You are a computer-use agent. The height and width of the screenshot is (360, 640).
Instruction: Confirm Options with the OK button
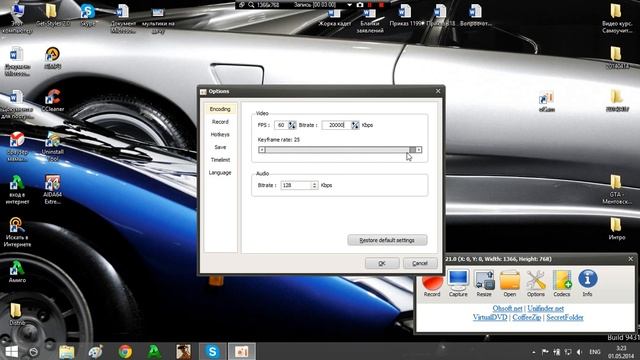[x=382, y=263]
